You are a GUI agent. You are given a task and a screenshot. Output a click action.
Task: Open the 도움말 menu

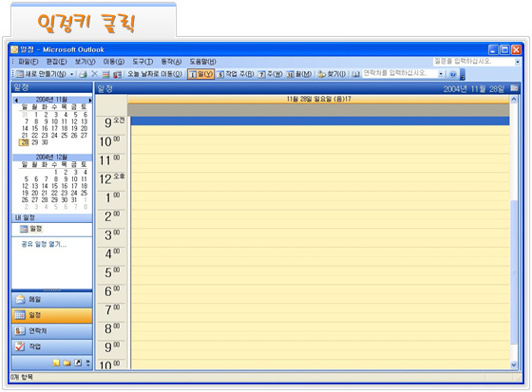[202, 62]
